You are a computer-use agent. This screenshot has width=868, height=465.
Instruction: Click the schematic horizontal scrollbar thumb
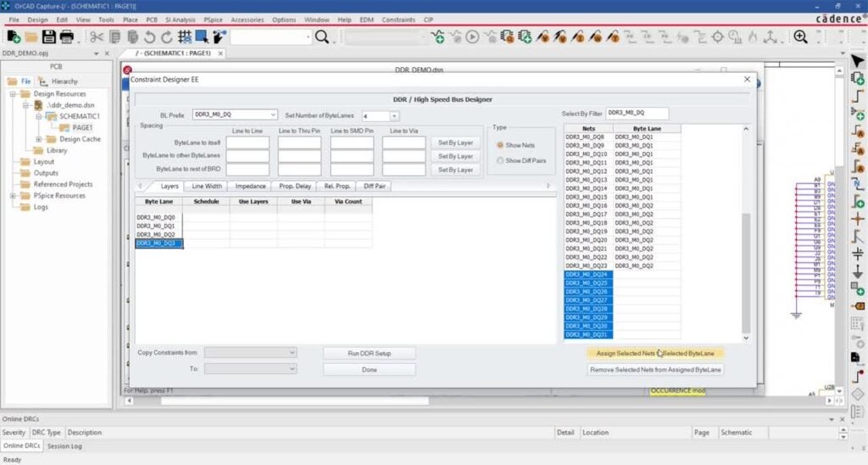[294, 401]
